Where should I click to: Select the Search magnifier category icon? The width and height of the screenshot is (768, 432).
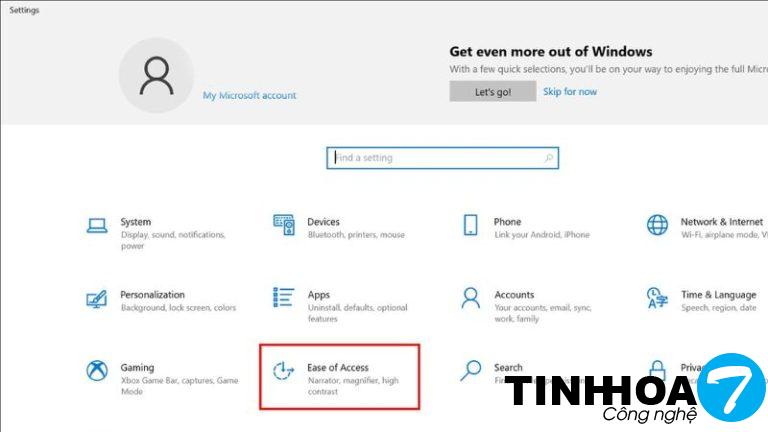pyautogui.click(x=471, y=371)
